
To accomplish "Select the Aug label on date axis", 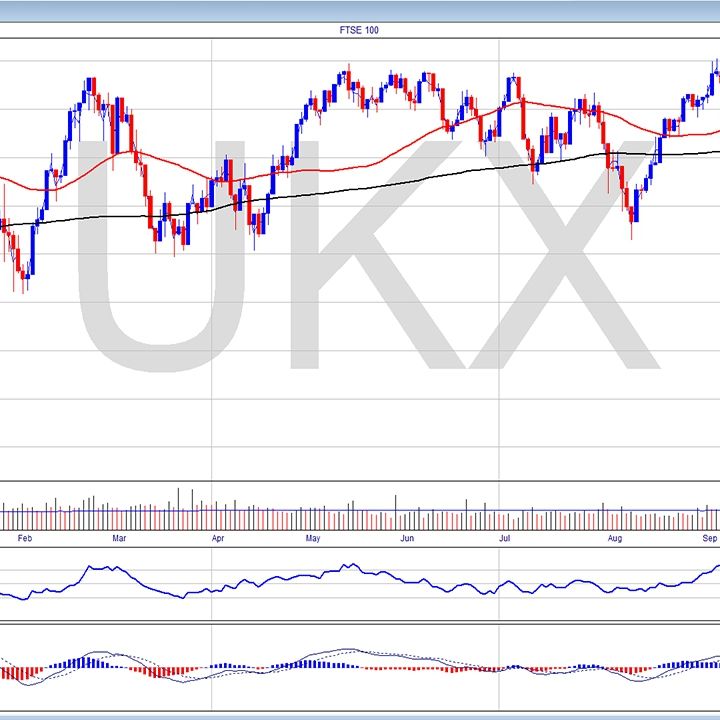I will (615, 539).
